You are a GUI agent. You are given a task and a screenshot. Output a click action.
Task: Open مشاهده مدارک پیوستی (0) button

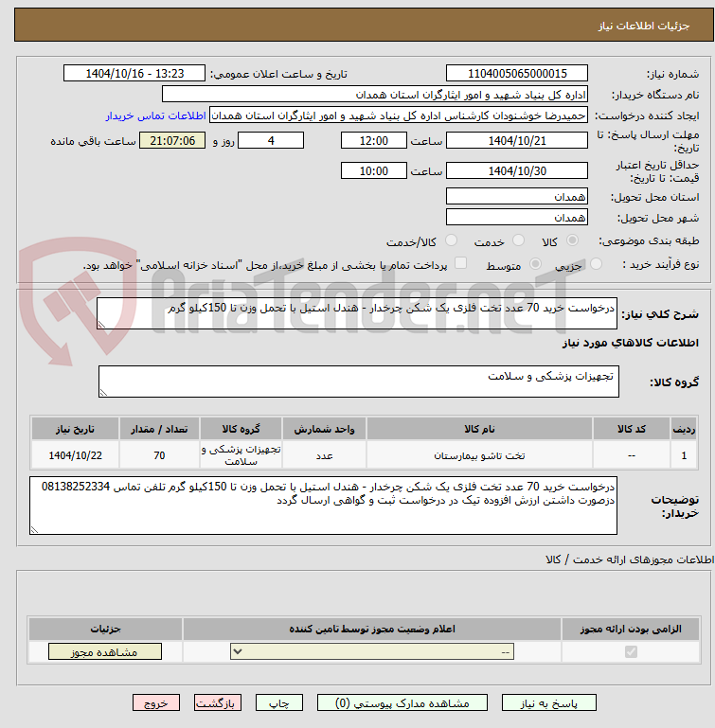coord(402,703)
